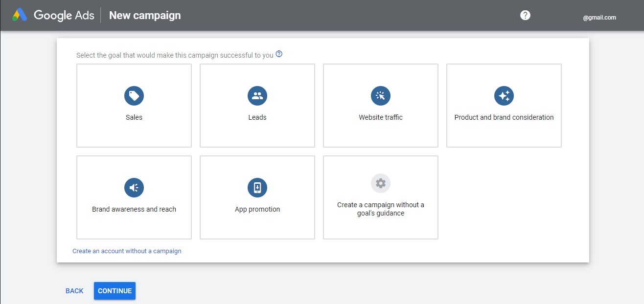644x304 pixels.
Task: Click the goal selection prompt text
Action: pos(175,55)
